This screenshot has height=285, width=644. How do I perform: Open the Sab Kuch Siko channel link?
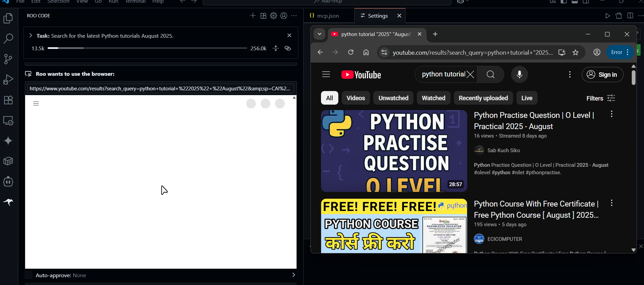point(504,150)
